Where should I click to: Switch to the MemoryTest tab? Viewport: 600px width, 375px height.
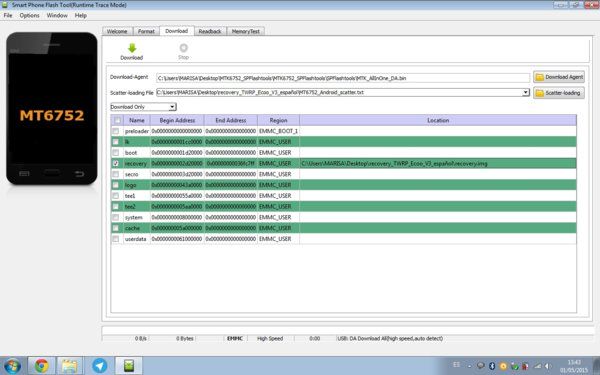pyautogui.click(x=246, y=31)
